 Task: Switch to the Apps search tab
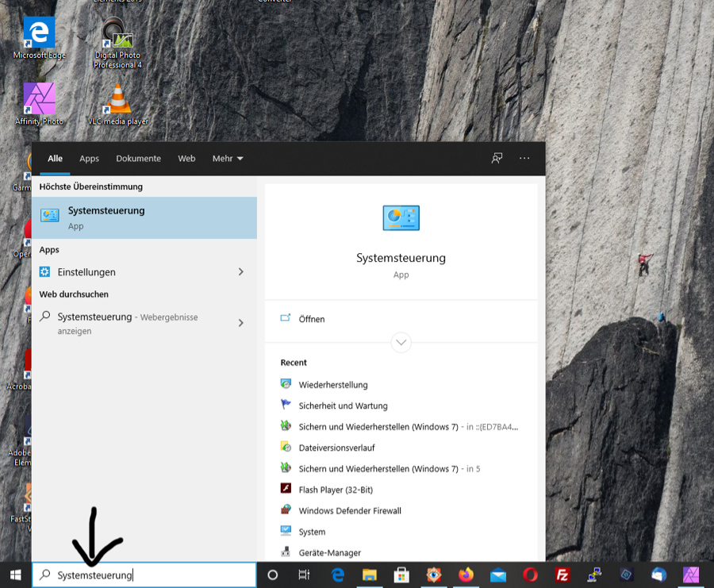(x=89, y=159)
